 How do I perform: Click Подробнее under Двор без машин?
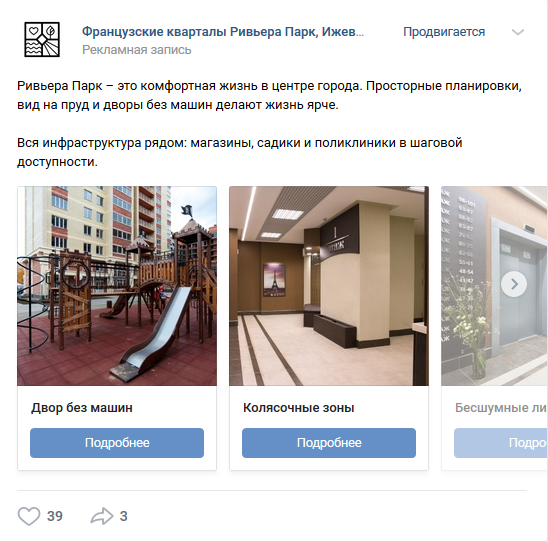tap(117, 443)
